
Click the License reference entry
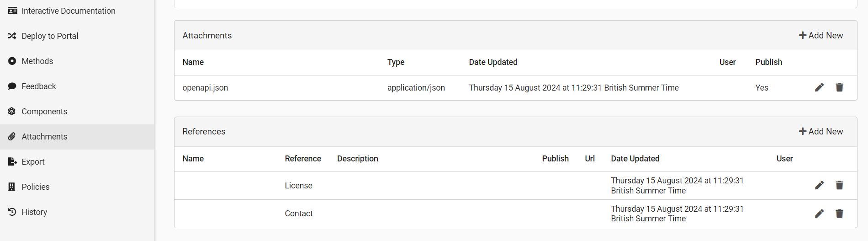[299, 186]
